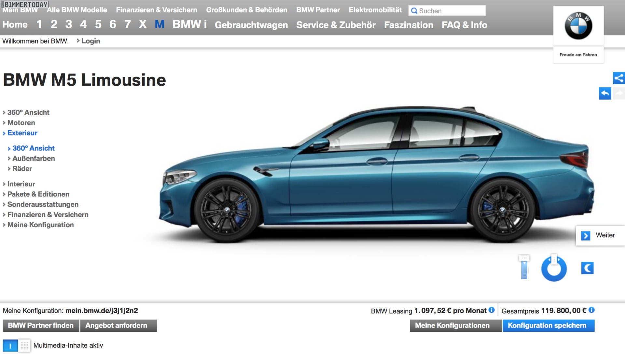The height and width of the screenshot is (364, 625).
Task: Select the Räder sub-item
Action: coord(22,169)
